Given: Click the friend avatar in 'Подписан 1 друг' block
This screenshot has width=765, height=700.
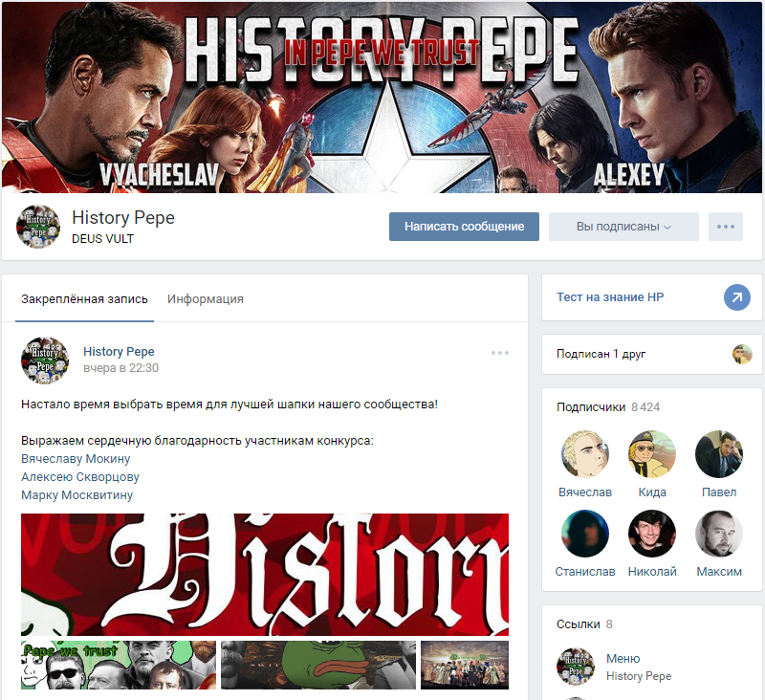Looking at the screenshot, I should tap(742, 354).
